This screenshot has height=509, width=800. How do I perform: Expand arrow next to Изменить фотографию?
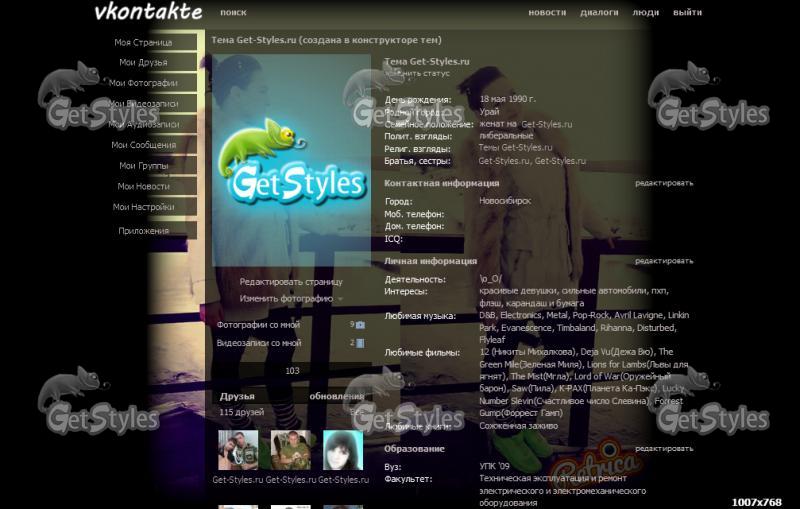340,299
